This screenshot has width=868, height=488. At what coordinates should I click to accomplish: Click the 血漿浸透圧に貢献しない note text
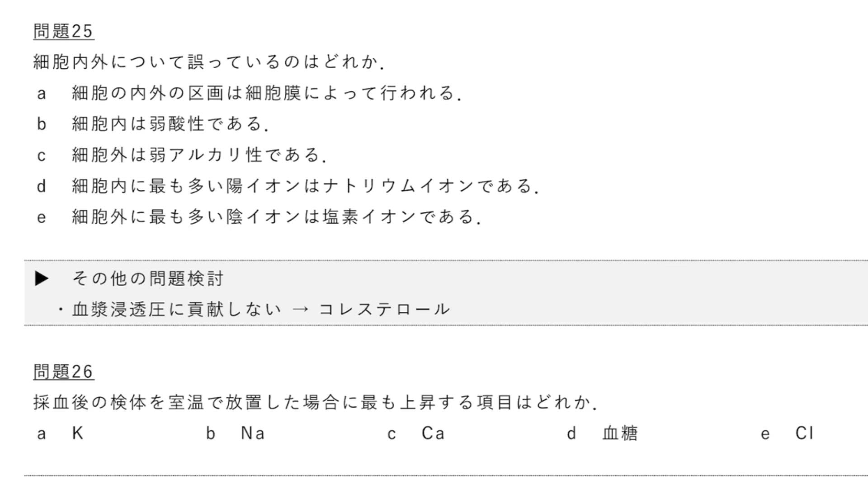[x=177, y=310]
